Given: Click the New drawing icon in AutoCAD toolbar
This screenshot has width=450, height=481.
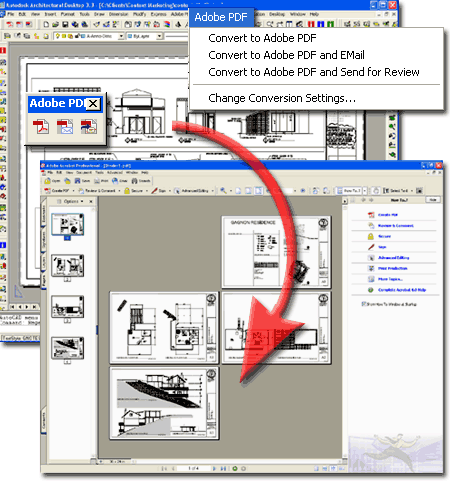Looking at the screenshot, I should tap(46, 24).
